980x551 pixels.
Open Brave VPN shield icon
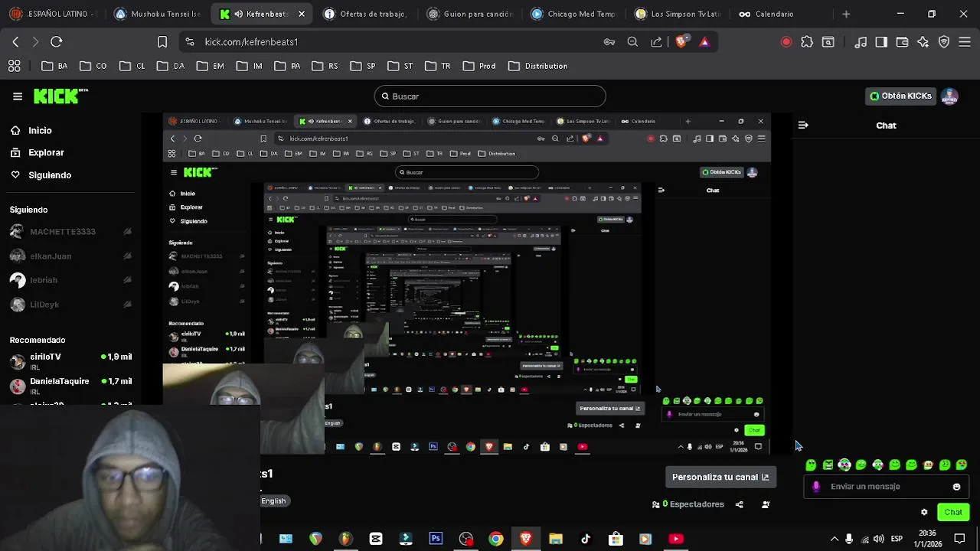pos(944,42)
